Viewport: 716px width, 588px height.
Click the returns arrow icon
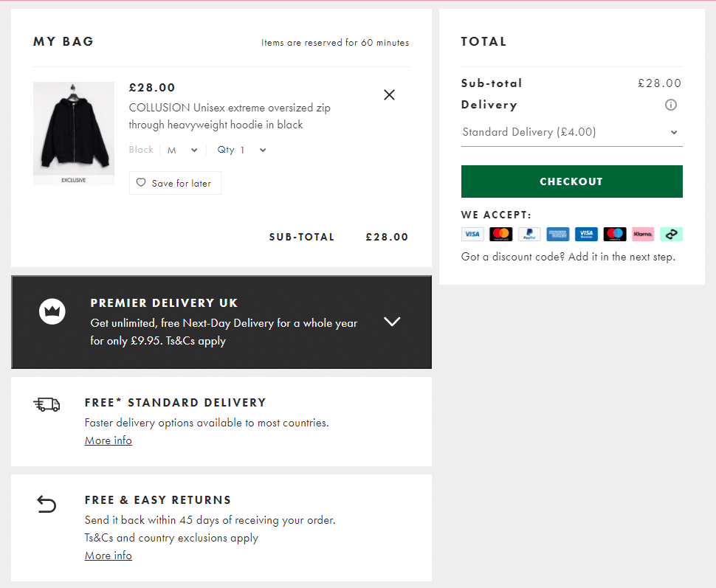(47, 504)
